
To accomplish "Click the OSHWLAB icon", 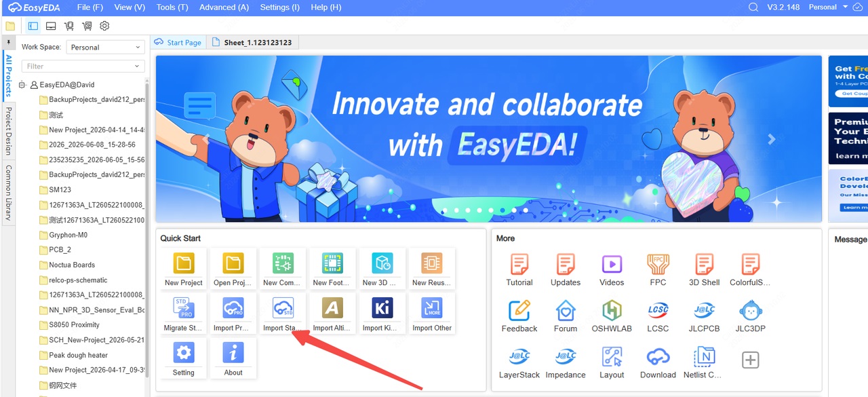I will (612, 316).
